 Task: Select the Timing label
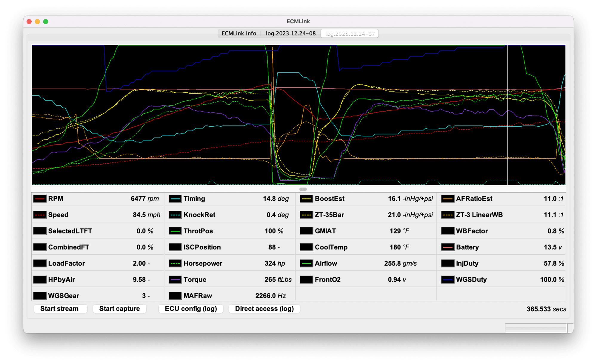(x=194, y=199)
